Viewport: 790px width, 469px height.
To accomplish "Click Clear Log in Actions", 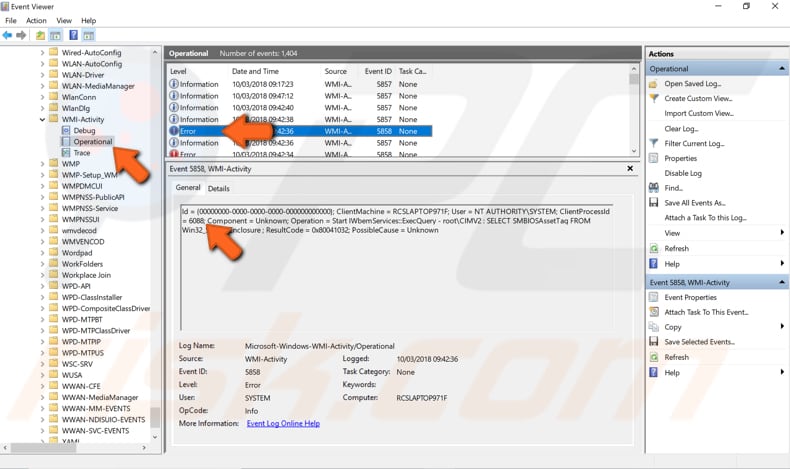I will click(x=681, y=128).
